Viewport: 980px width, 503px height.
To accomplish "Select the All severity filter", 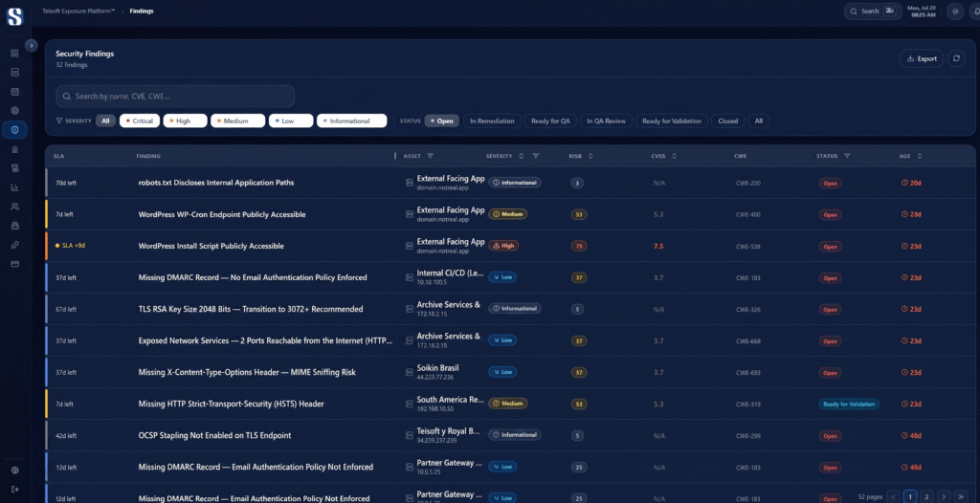I will pyautogui.click(x=105, y=121).
